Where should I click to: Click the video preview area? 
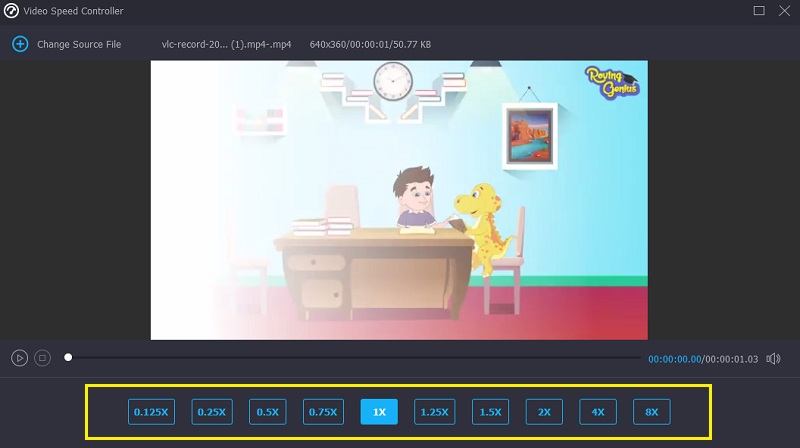399,200
